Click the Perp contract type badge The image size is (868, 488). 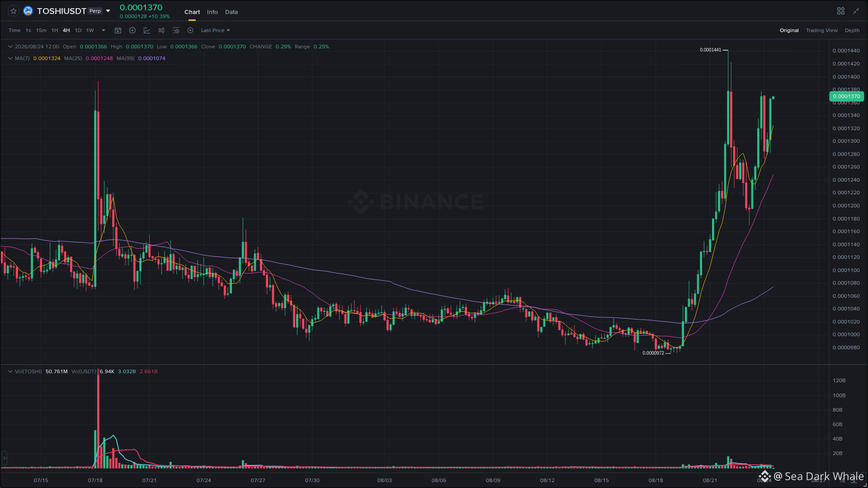click(95, 11)
